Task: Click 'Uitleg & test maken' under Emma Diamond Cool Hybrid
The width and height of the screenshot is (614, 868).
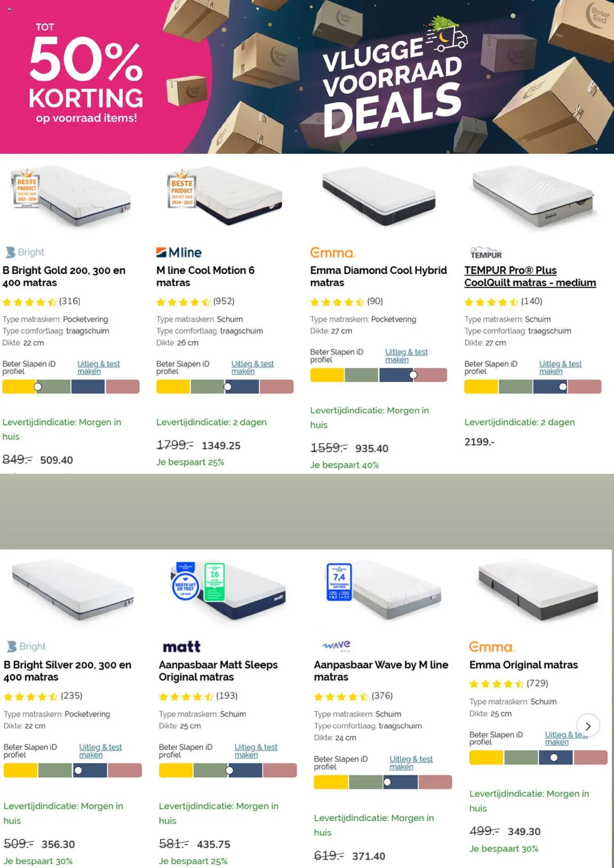Action: point(406,356)
